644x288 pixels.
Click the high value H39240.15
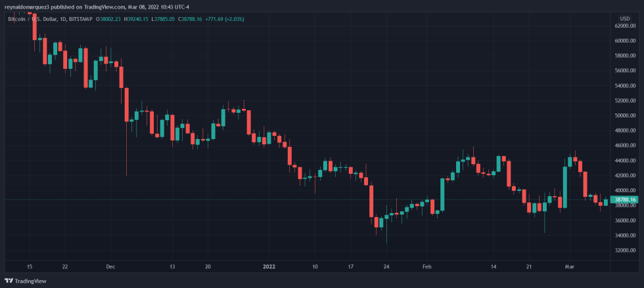(x=137, y=19)
